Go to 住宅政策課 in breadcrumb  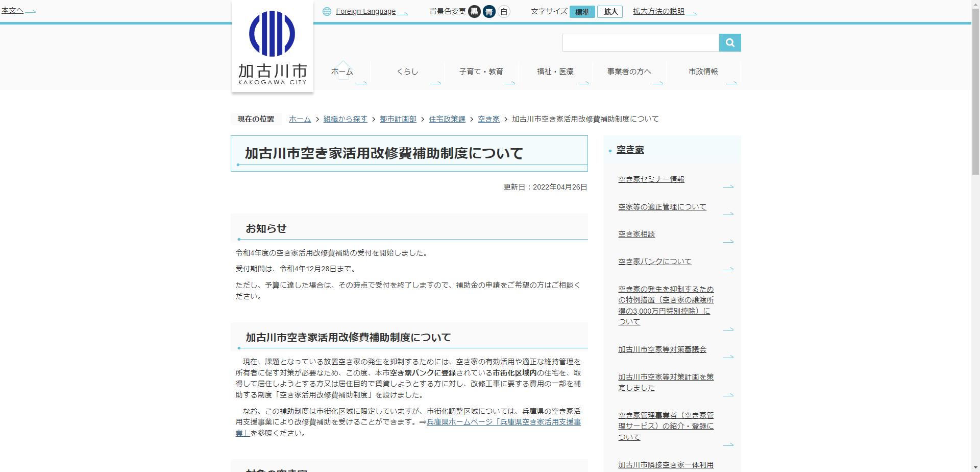[x=447, y=119]
